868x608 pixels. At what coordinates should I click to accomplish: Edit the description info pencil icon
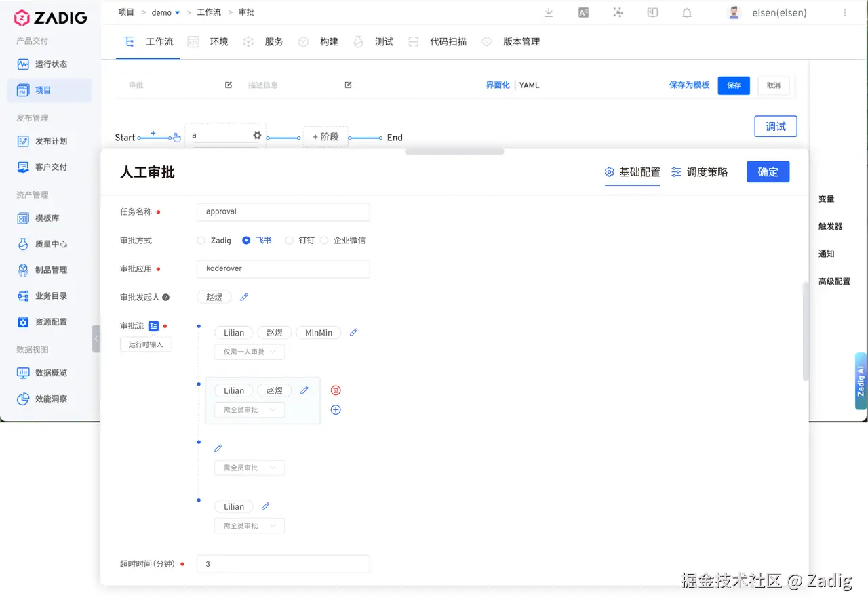pos(348,85)
